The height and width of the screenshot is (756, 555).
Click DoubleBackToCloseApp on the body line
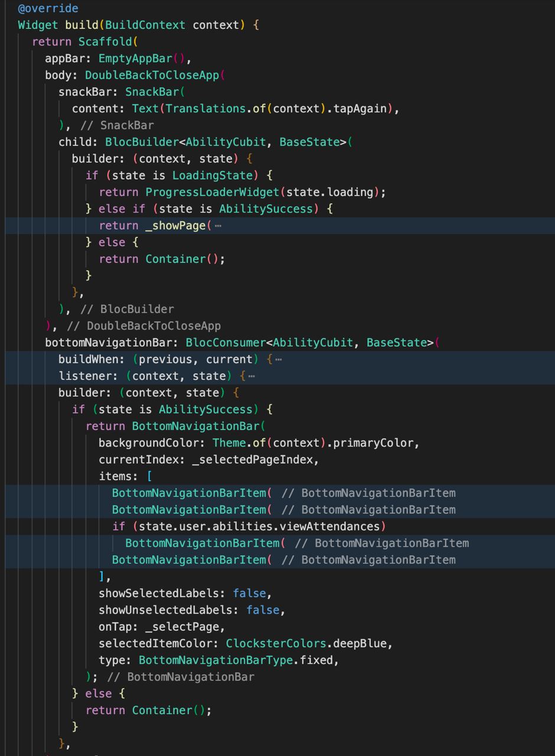pyautogui.click(x=152, y=75)
